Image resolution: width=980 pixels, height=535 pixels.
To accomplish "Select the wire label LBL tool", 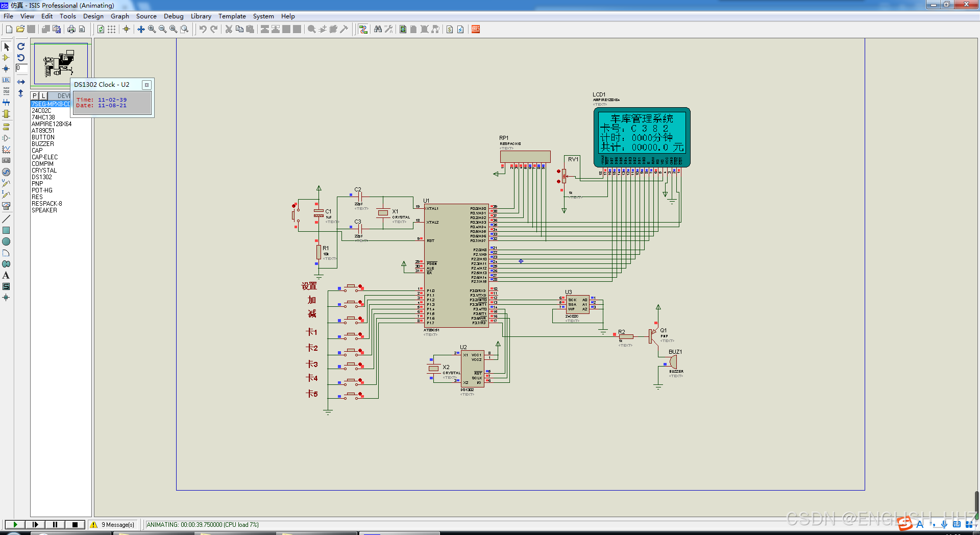I will (x=6, y=80).
